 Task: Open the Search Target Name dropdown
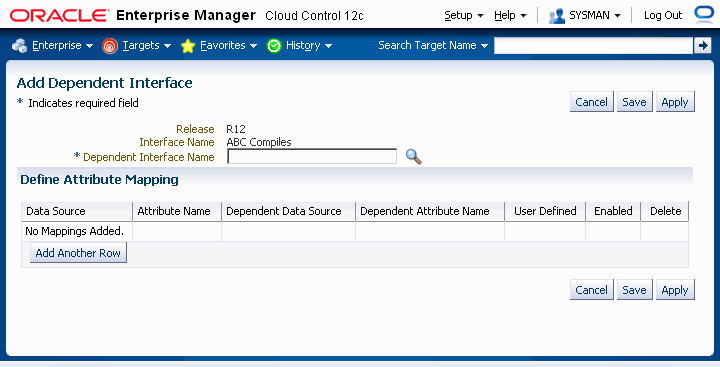[x=433, y=45]
